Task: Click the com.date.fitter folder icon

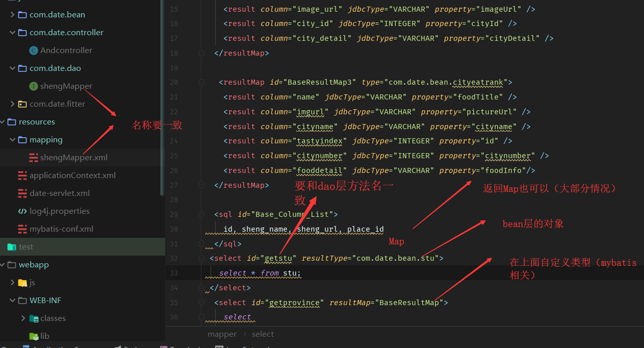Action: coord(22,104)
